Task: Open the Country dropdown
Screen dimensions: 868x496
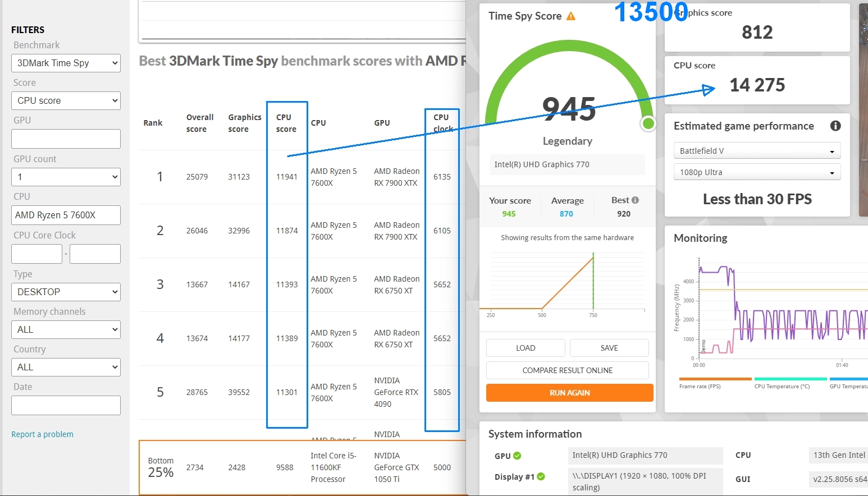Action: click(66, 367)
